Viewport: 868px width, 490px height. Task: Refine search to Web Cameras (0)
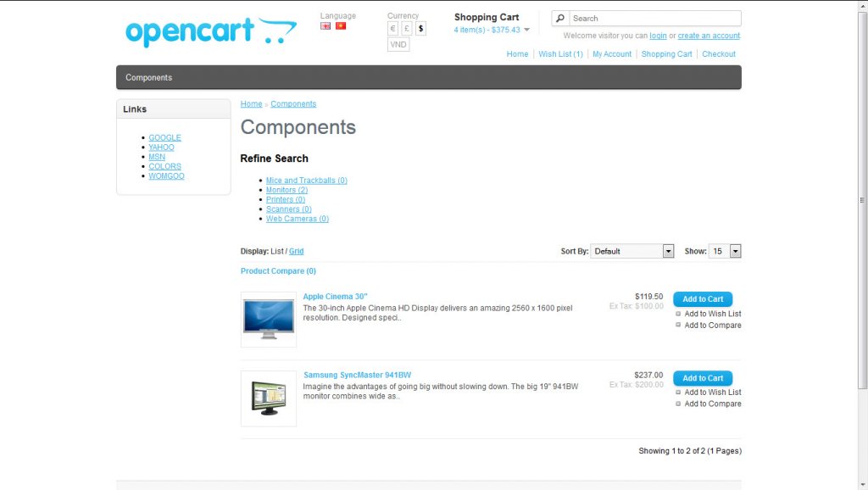(x=298, y=219)
